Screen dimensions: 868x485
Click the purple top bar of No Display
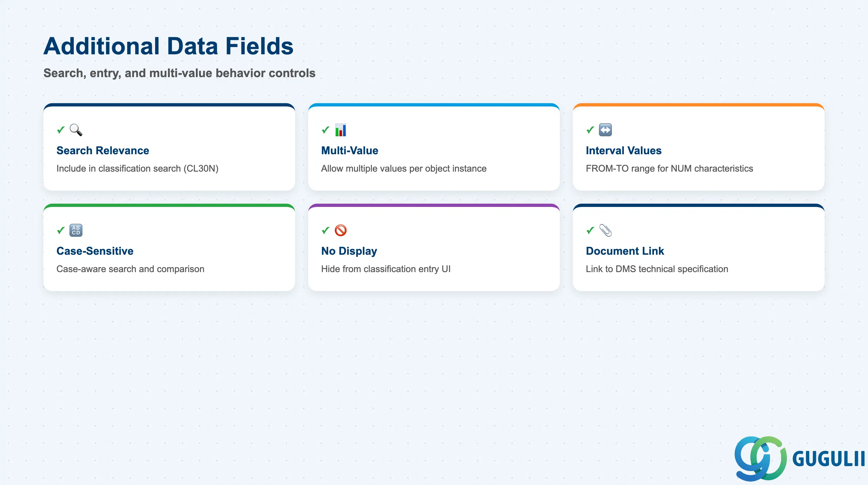[434, 205]
